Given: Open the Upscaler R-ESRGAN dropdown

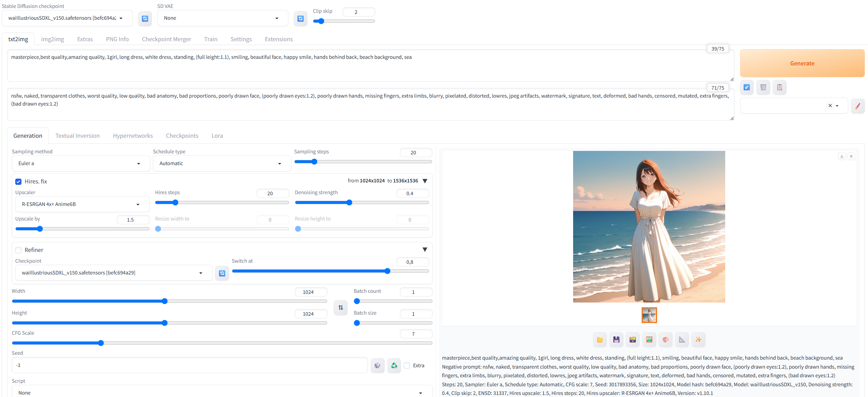Looking at the screenshot, I should (82, 204).
